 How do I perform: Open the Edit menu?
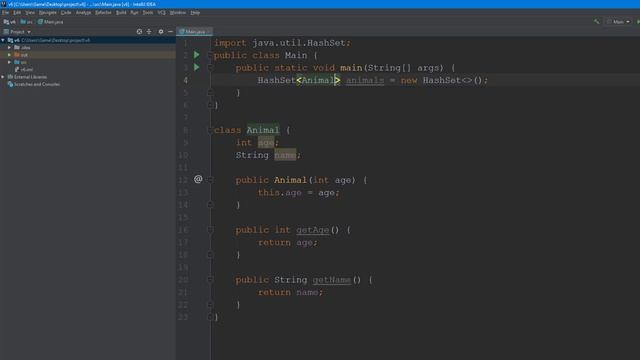click(x=17, y=13)
